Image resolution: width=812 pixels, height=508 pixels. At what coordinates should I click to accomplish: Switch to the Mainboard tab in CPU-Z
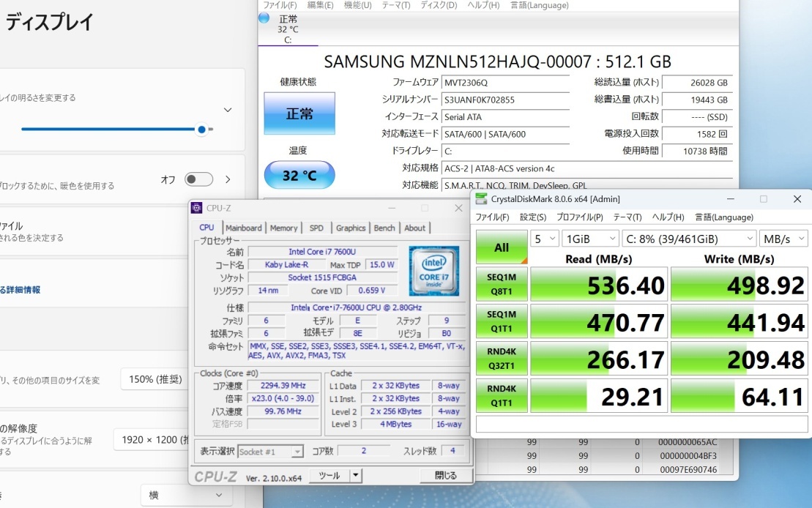click(x=244, y=228)
